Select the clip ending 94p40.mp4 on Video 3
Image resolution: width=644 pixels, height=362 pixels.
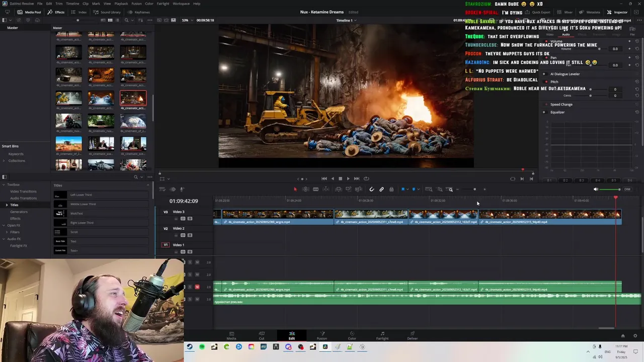550,217
